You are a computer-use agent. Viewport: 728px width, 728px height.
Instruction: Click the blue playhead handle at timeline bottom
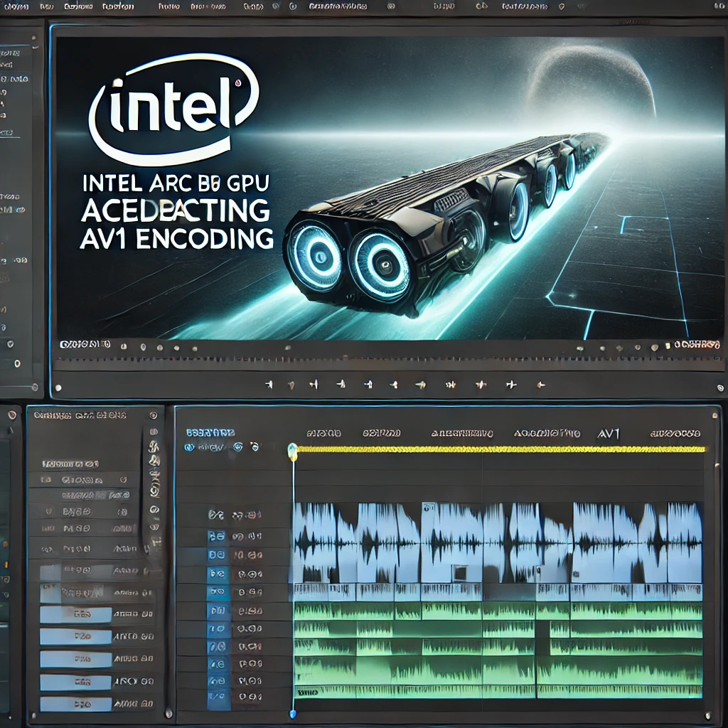click(x=292, y=713)
